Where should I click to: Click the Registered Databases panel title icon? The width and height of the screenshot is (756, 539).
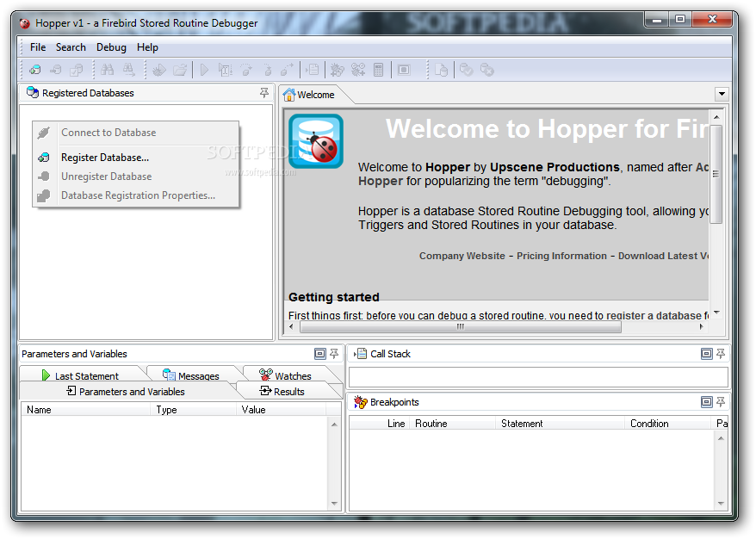point(33,93)
